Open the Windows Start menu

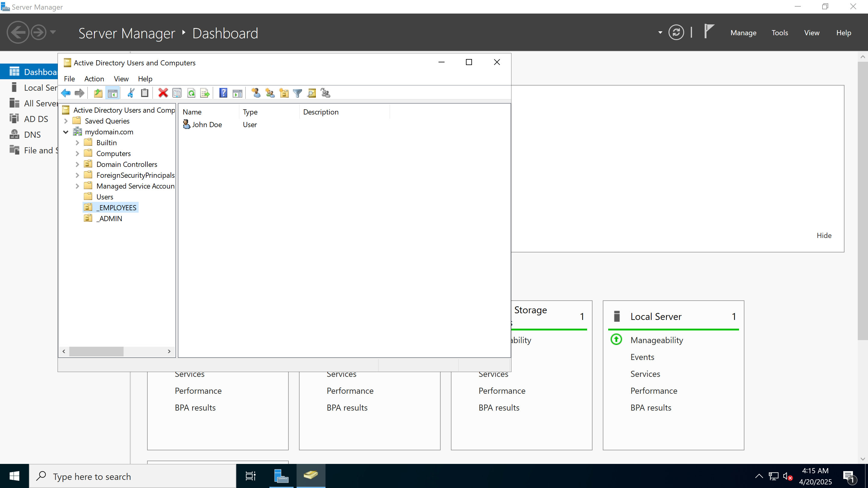14,476
